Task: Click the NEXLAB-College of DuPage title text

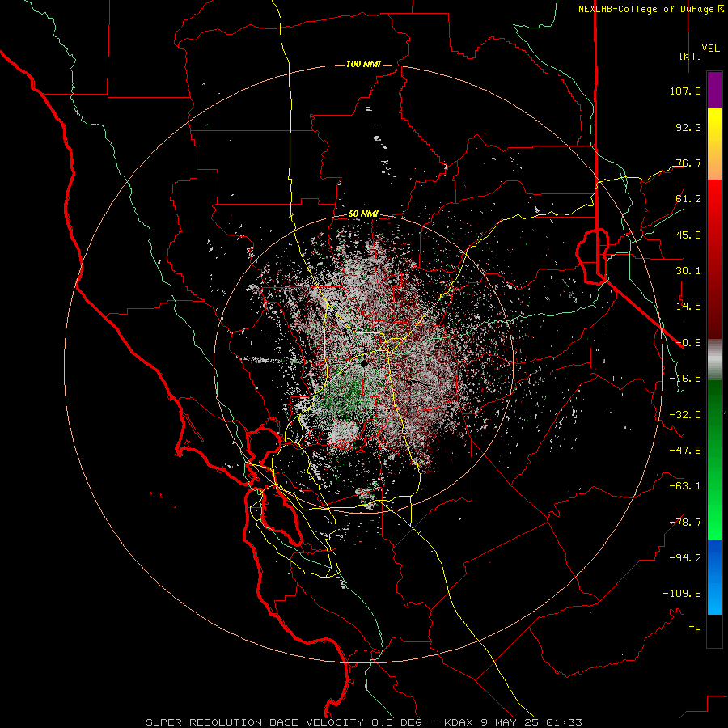Action: coord(647,9)
